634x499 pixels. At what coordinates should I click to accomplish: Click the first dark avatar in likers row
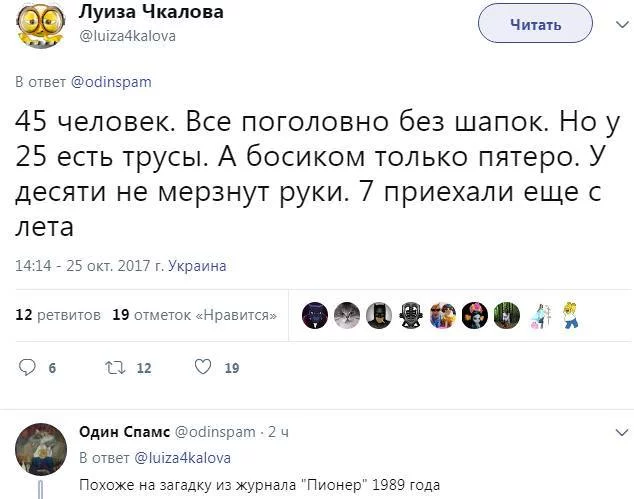315,315
